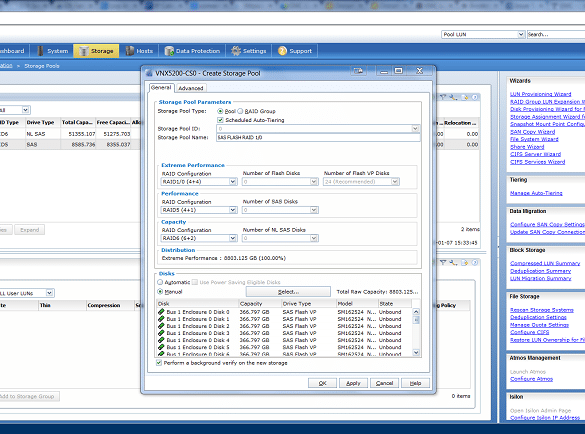
Task: Toggle Use Power Saving Eligible Disks checkbox
Action: coord(195,282)
